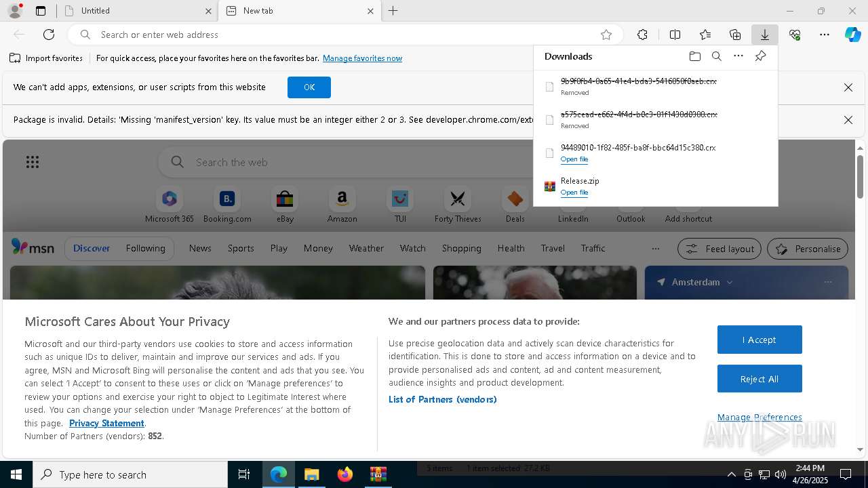
Task: Open weather card more options
Action: 827,282
